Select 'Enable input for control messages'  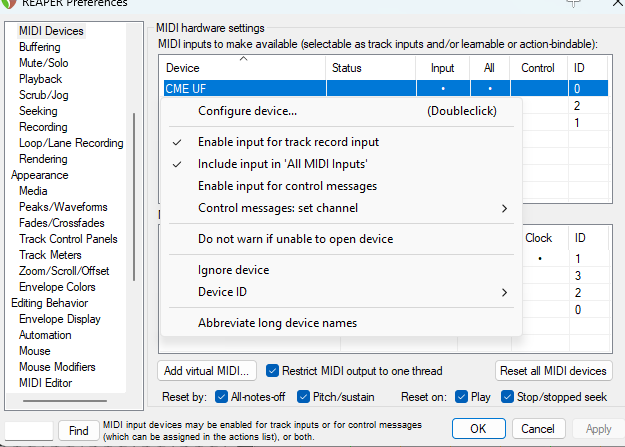287,186
